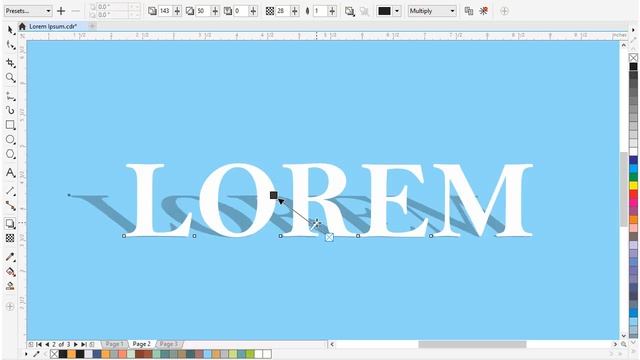The height and width of the screenshot is (360, 640).
Task: Go to the first page
Action: [x=39, y=344]
